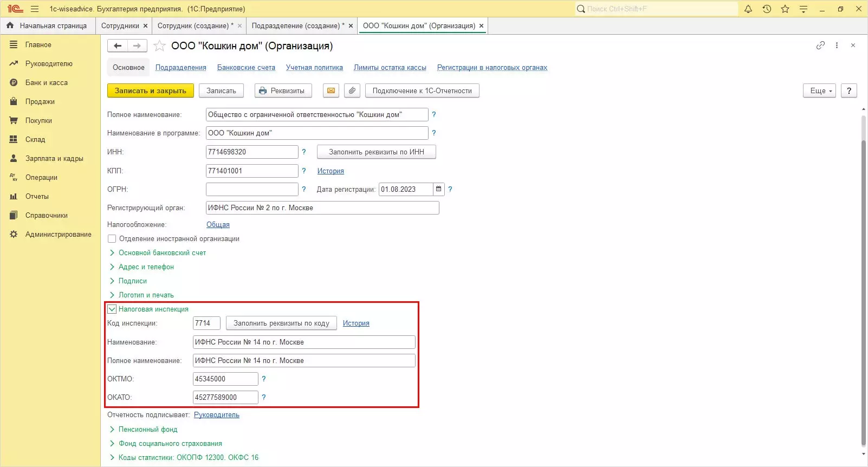Go forward with the right arrow
Screen dimensions: 868x467
tap(137, 46)
